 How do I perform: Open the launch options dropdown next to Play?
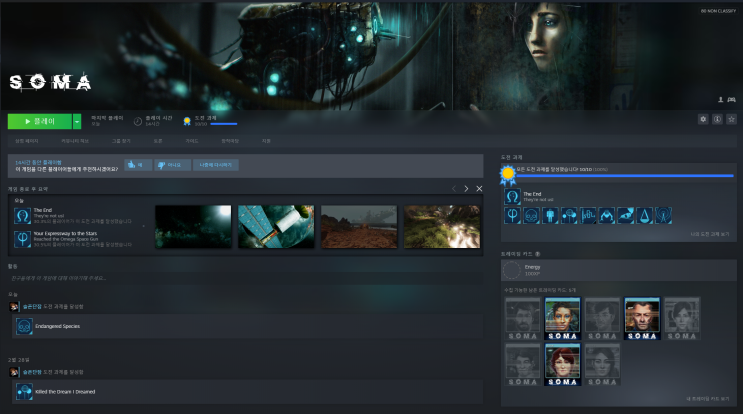tap(77, 121)
